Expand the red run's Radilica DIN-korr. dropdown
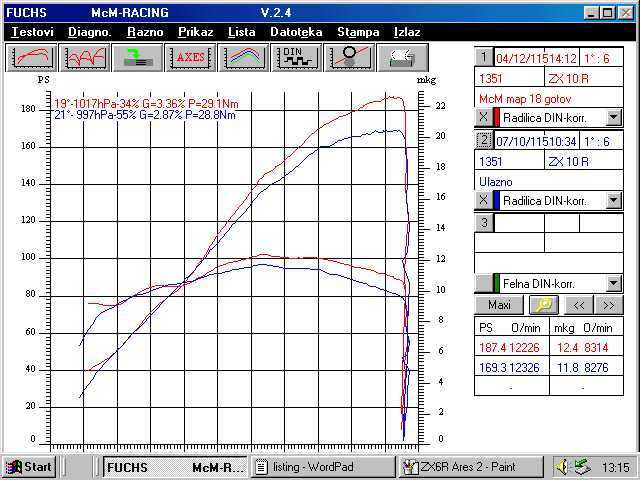Screen dimensions: 640x480 coord(614,118)
